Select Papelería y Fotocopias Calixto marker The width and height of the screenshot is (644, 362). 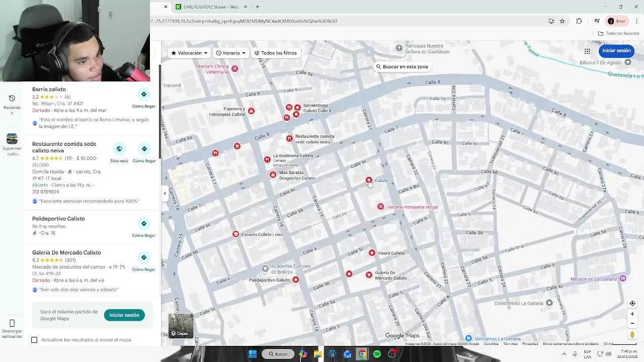click(251, 111)
